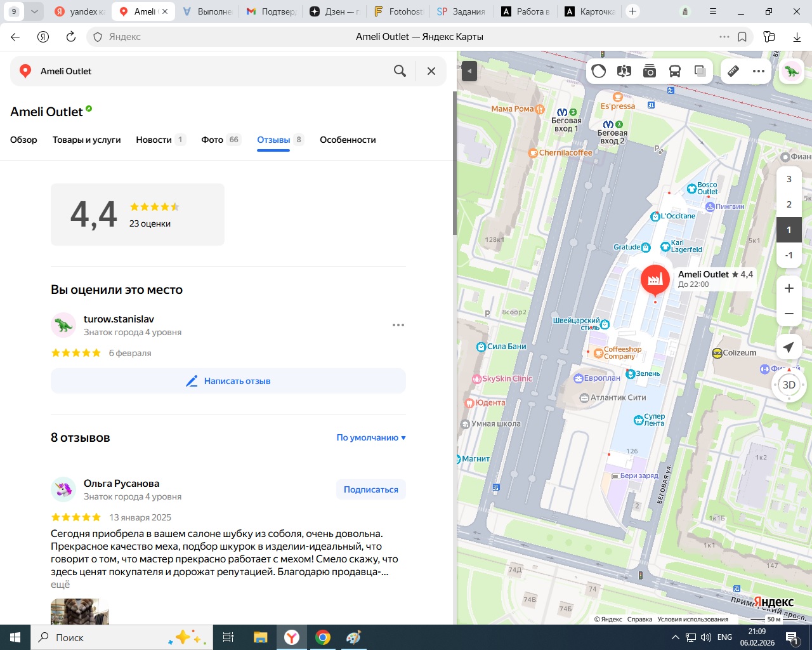Open the map photos layer
Image resolution: width=812 pixels, height=650 pixels.
click(x=650, y=71)
